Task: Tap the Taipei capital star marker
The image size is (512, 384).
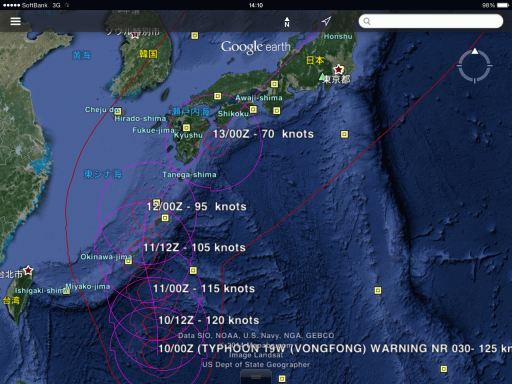Action: (x=28, y=270)
